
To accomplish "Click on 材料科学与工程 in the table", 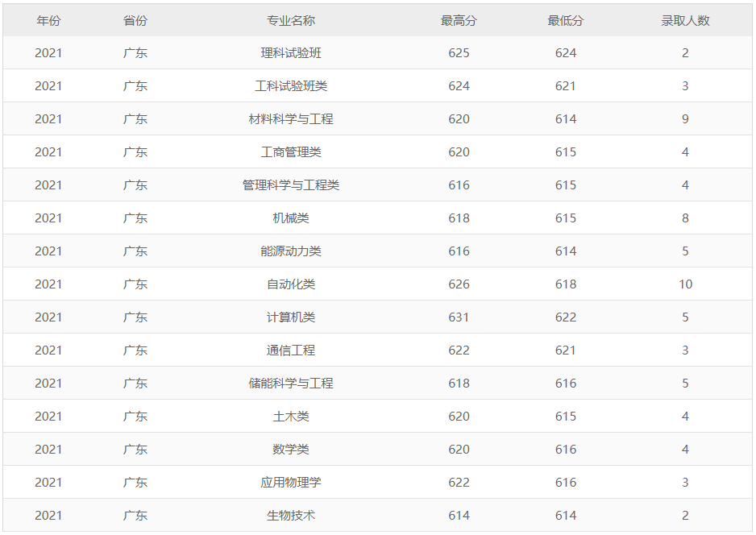I will pyautogui.click(x=291, y=119).
